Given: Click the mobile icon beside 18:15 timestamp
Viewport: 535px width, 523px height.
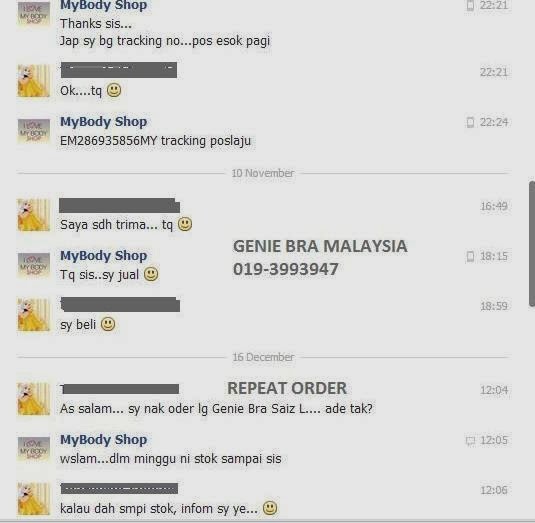Looking at the screenshot, I should coord(470,256).
